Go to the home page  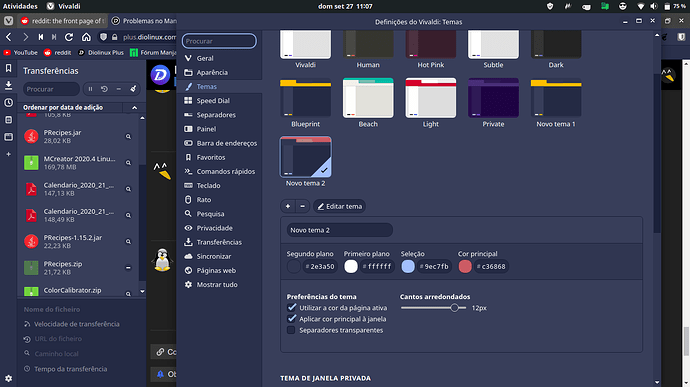click(x=86, y=37)
